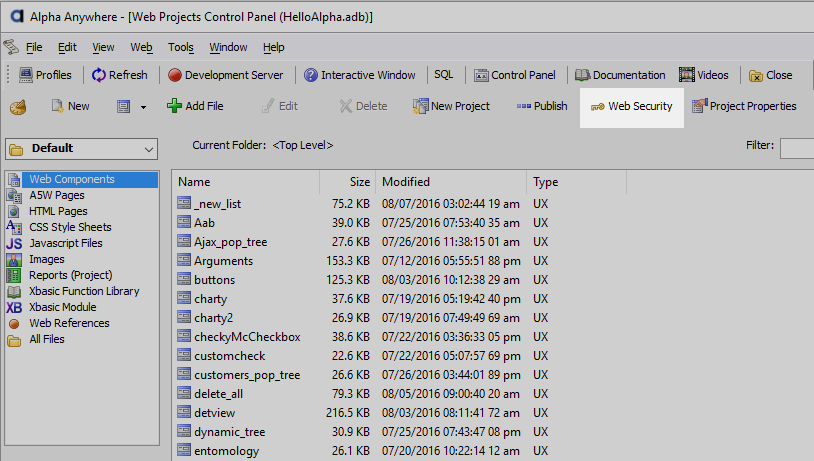Click the Publish button
Viewport: 814px width, 461px height.
point(542,106)
